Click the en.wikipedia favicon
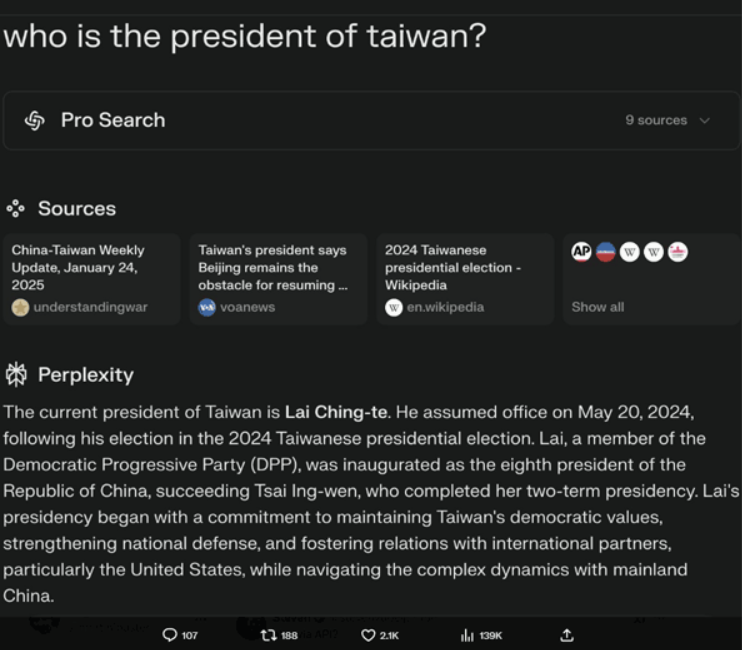Image resolution: width=742 pixels, height=650 pixels. (x=394, y=307)
